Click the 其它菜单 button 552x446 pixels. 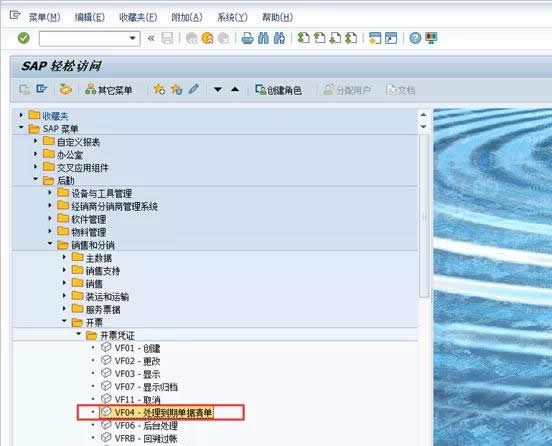pos(108,90)
